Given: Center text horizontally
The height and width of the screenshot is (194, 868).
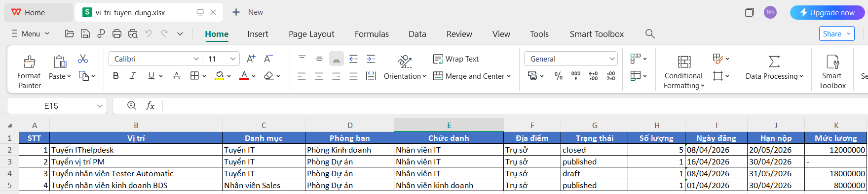Looking at the screenshot, I should coord(319,76).
